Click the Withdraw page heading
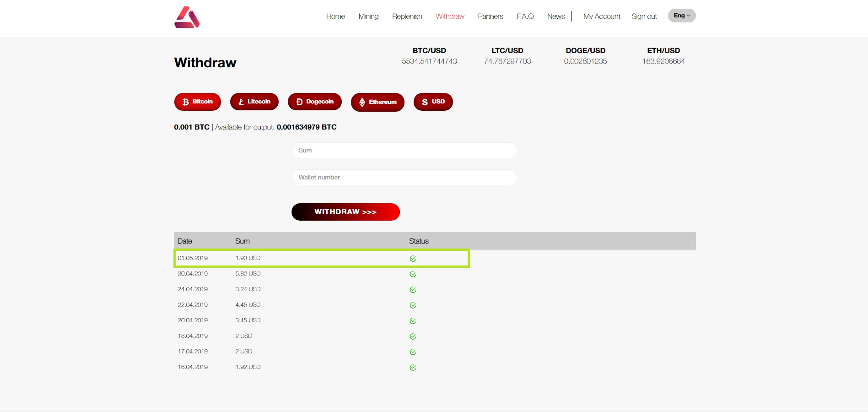Screen dimensions: 868x412 (205, 63)
